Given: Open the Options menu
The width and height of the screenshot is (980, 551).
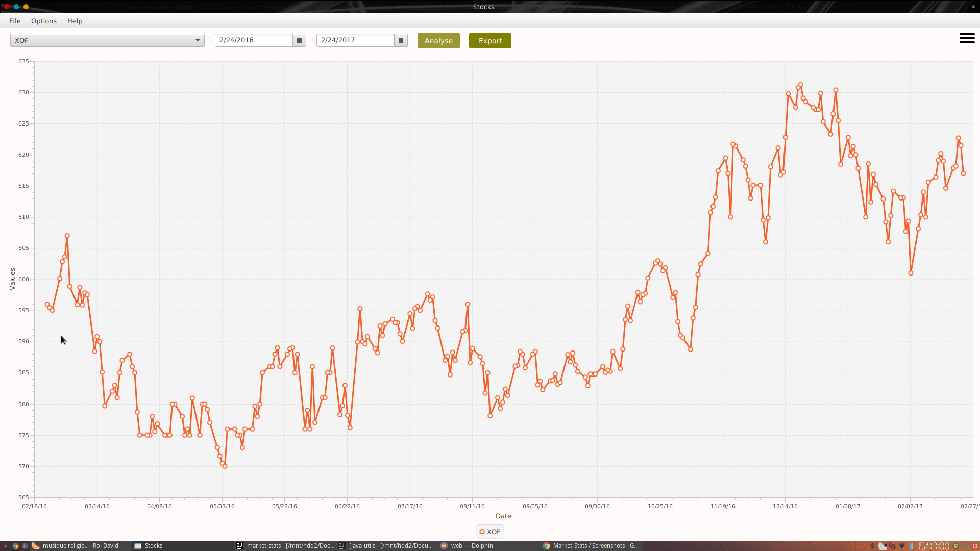Looking at the screenshot, I should pos(43,21).
